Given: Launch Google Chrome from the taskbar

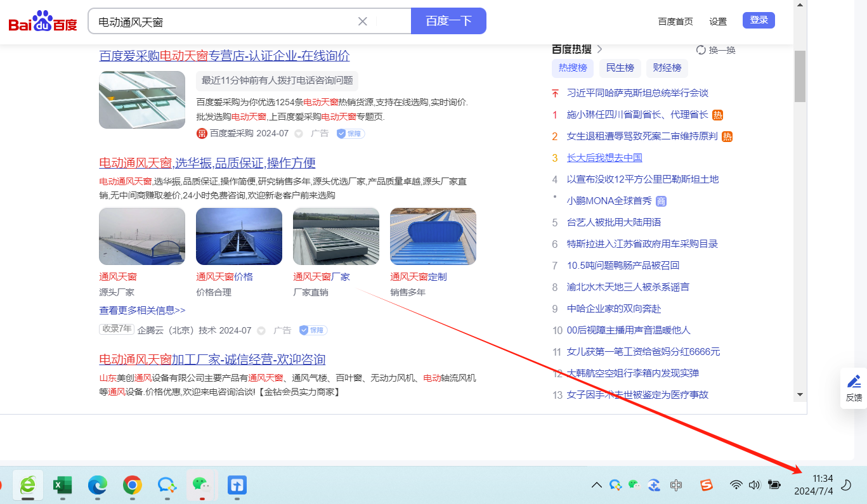Looking at the screenshot, I should pos(132,486).
